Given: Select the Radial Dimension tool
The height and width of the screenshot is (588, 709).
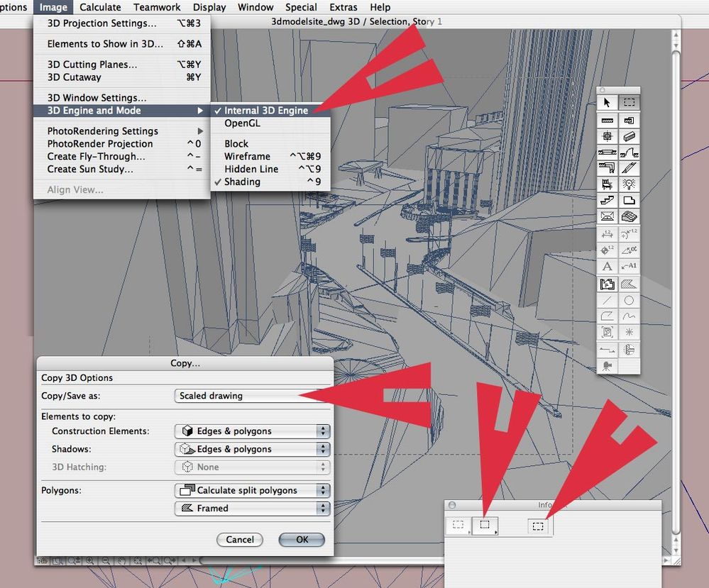Looking at the screenshot, I should pyautogui.click(x=629, y=234).
